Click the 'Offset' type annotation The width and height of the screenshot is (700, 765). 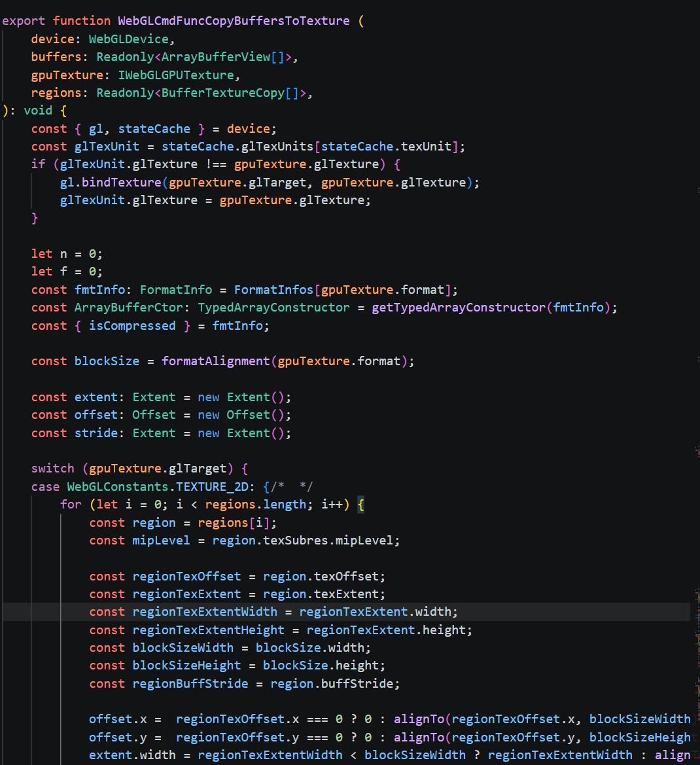[x=154, y=415]
